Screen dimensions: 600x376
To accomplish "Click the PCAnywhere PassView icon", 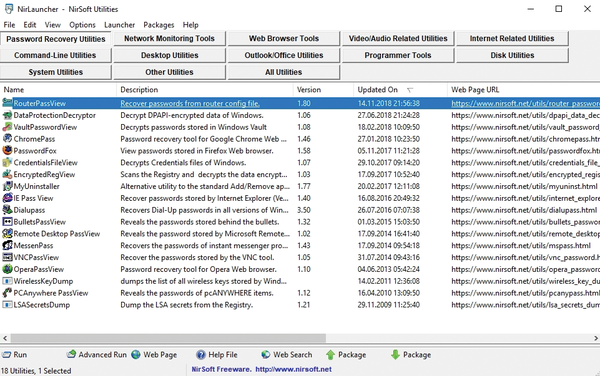I will 7,293.
